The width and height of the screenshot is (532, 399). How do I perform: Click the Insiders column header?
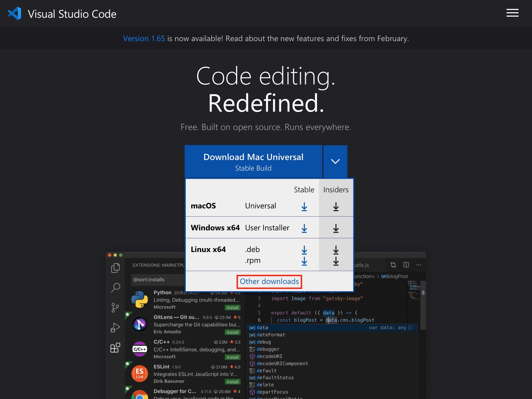tap(336, 190)
